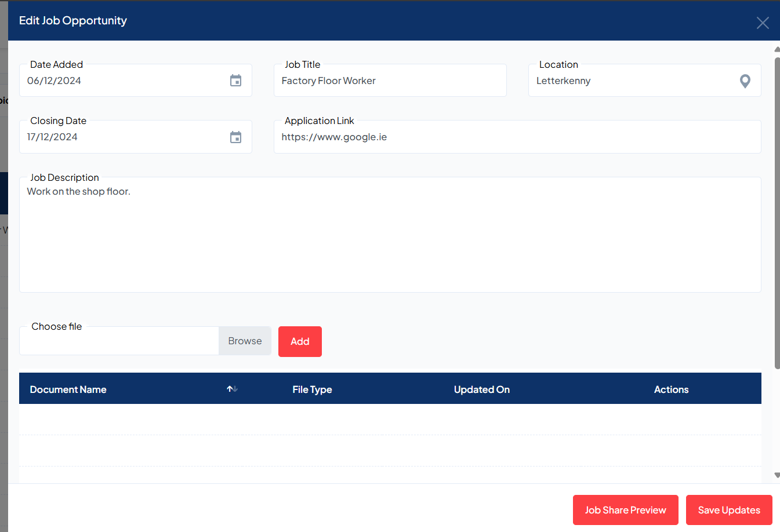Click the Date Added field showing 06/12/2024
Image resolution: width=780 pixels, height=532 pixels.
coord(136,81)
